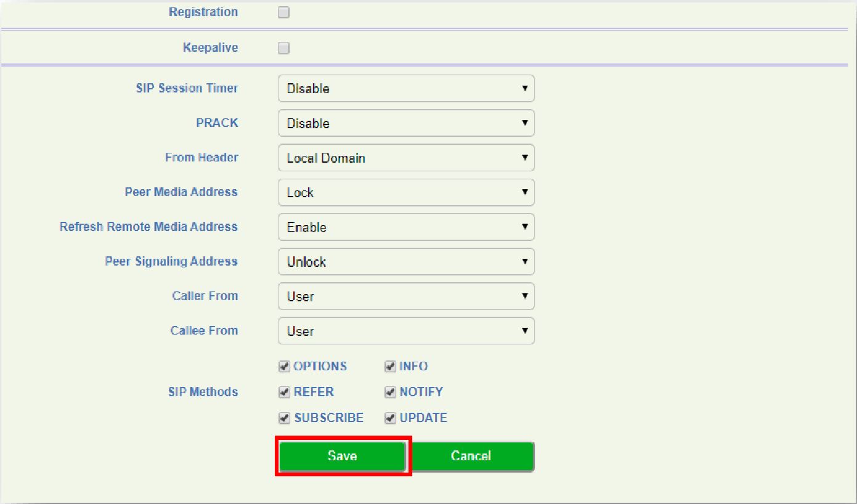This screenshot has height=504, width=857.
Task: Open the From Header dropdown
Action: (x=406, y=158)
